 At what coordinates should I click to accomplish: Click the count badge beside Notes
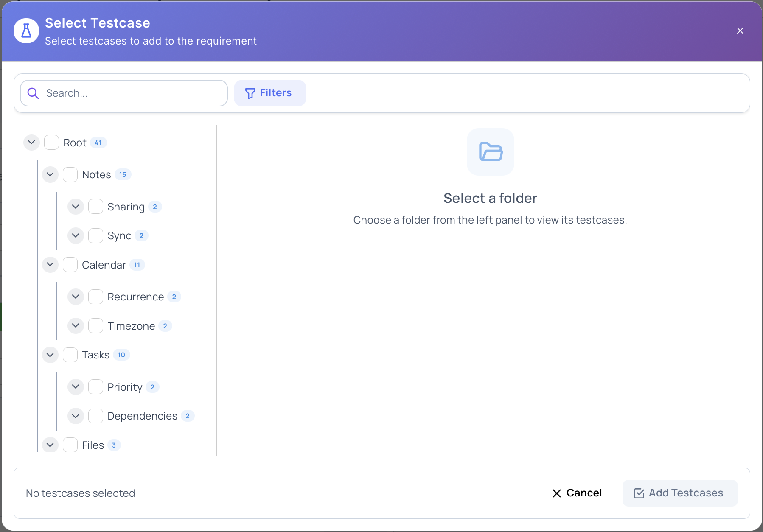[123, 174]
